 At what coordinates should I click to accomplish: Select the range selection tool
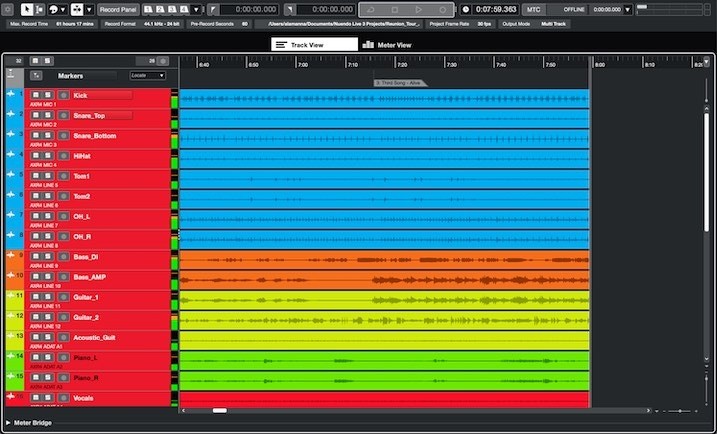click(x=39, y=9)
